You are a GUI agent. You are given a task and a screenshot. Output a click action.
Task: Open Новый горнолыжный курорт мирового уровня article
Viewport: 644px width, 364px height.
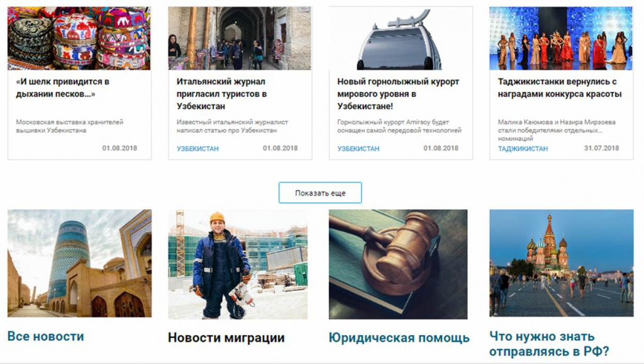click(x=398, y=94)
